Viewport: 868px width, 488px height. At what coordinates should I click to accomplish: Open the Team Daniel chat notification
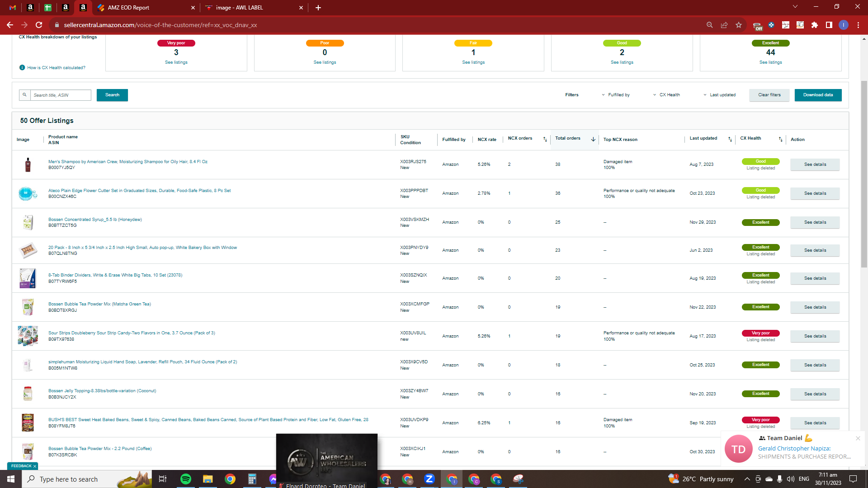point(793,449)
